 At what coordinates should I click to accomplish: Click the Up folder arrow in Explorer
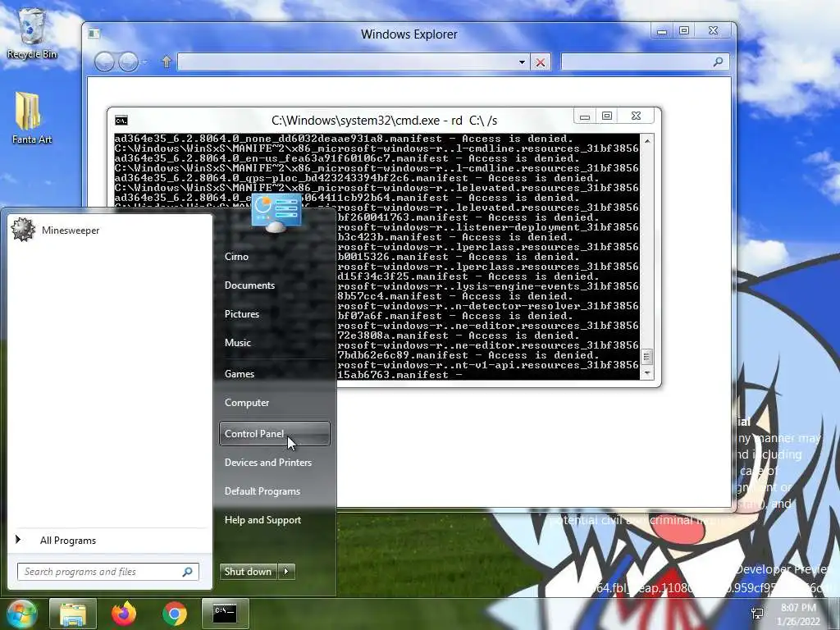click(166, 62)
